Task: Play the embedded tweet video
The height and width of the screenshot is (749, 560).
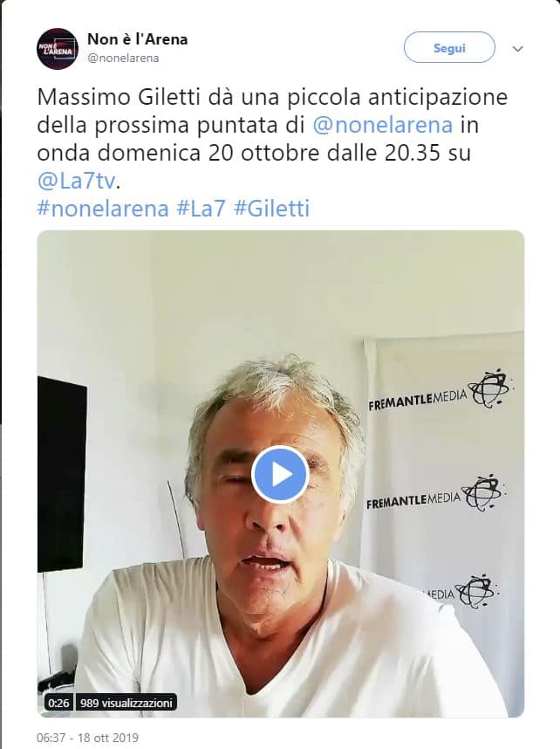Action: (280, 474)
